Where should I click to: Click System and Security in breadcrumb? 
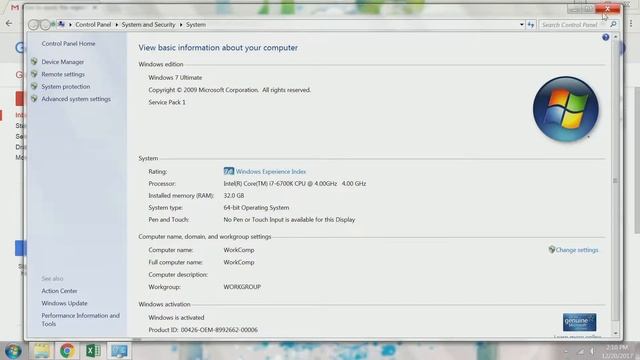pos(148,24)
